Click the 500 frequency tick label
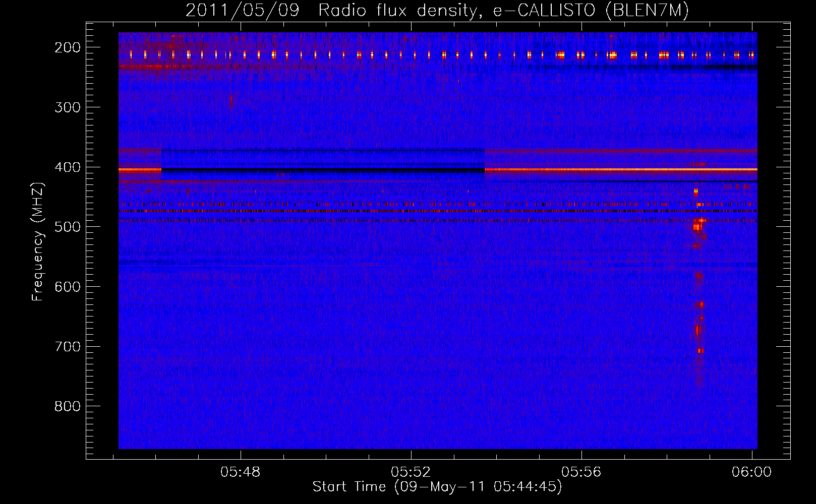The height and width of the screenshot is (504, 816). (x=68, y=227)
